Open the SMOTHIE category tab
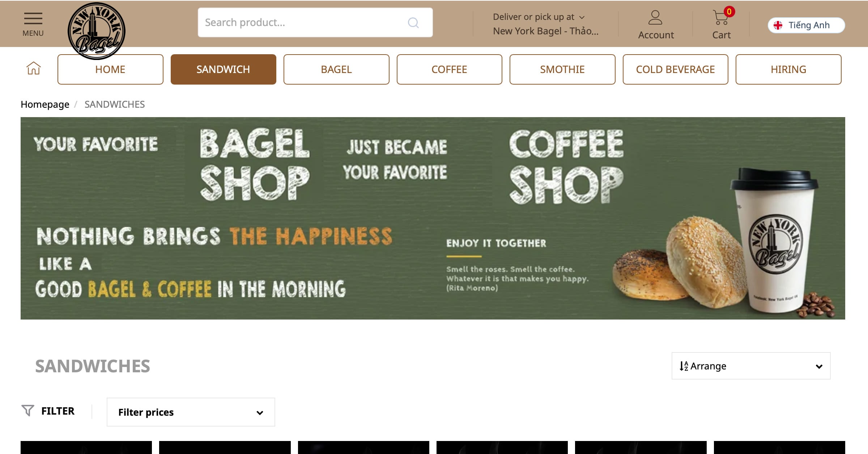Viewport: 868px width, 454px height. (562, 69)
